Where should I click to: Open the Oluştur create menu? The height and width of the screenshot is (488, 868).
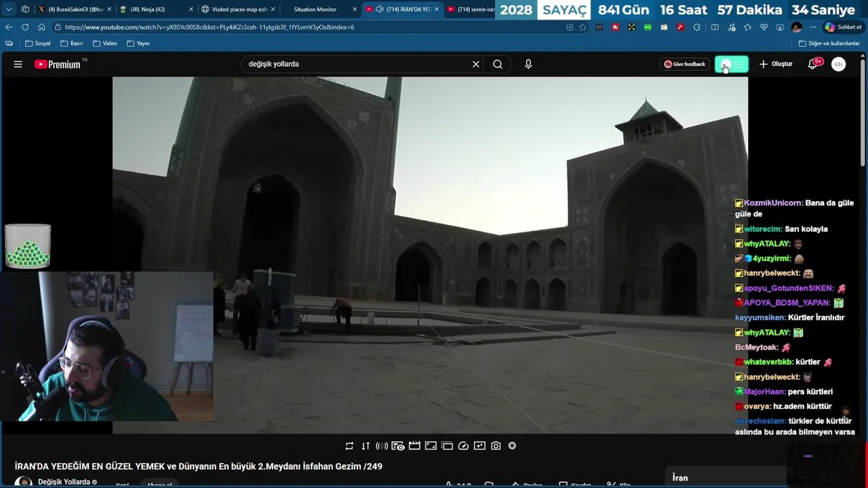coord(776,64)
